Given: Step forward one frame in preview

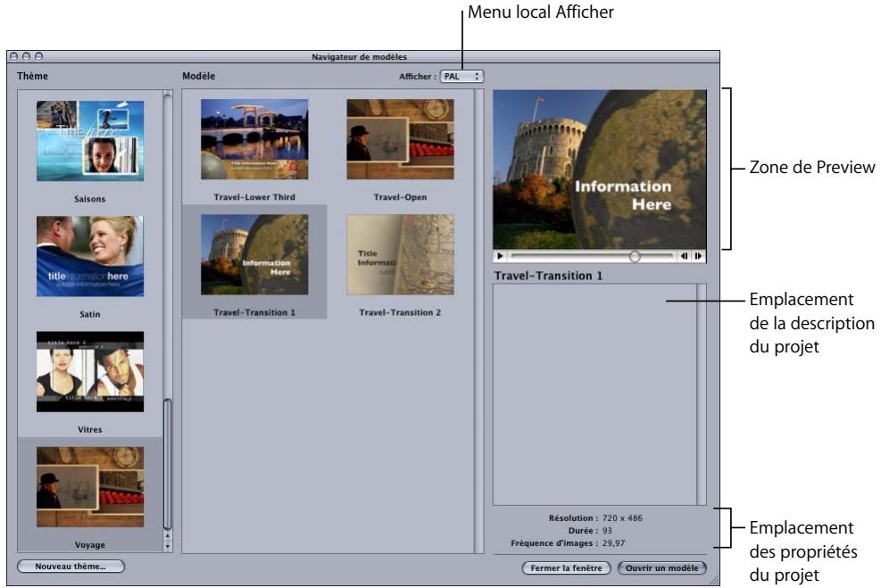Looking at the screenshot, I should pos(698,256).
